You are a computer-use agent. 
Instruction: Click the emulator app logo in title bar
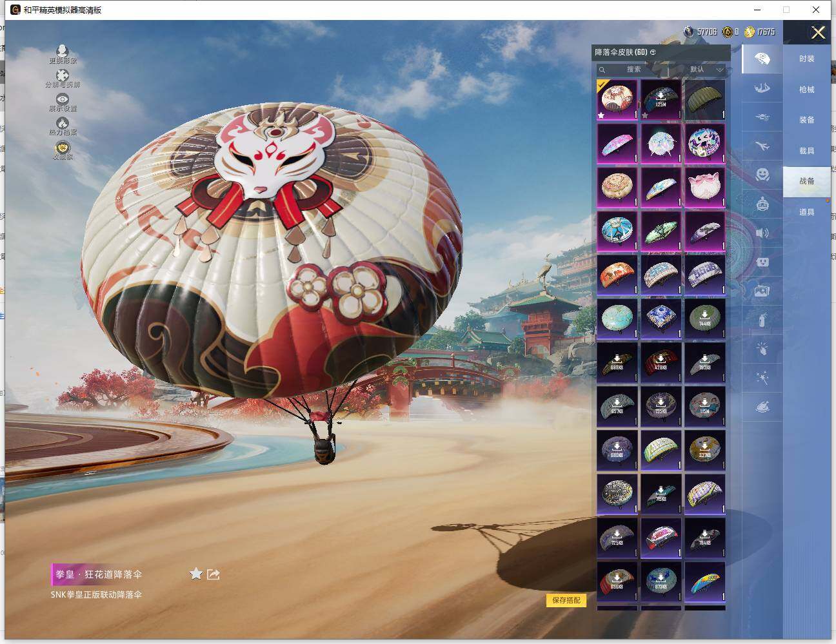[x=15, y=10]
